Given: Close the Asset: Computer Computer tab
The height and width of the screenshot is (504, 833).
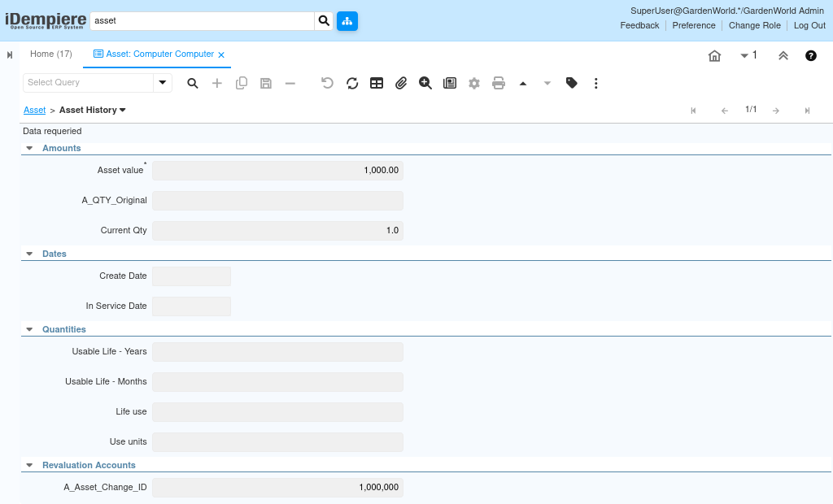Looking at the screenshot, I should (221, 54).
